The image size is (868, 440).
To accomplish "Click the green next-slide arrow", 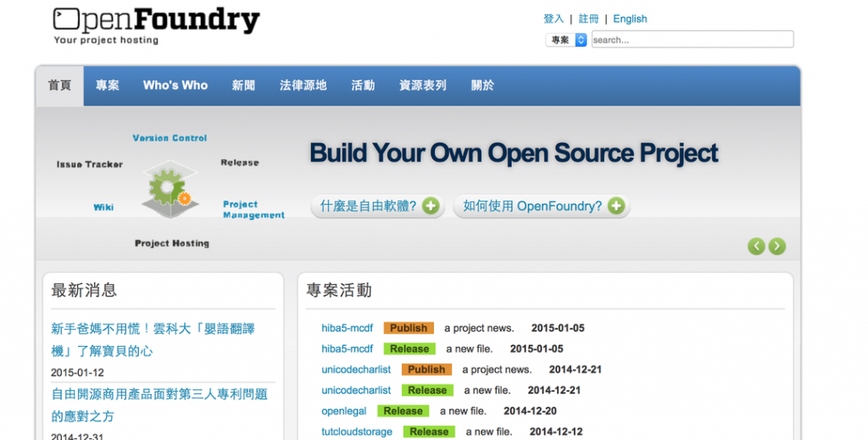I will click(777, 247).
